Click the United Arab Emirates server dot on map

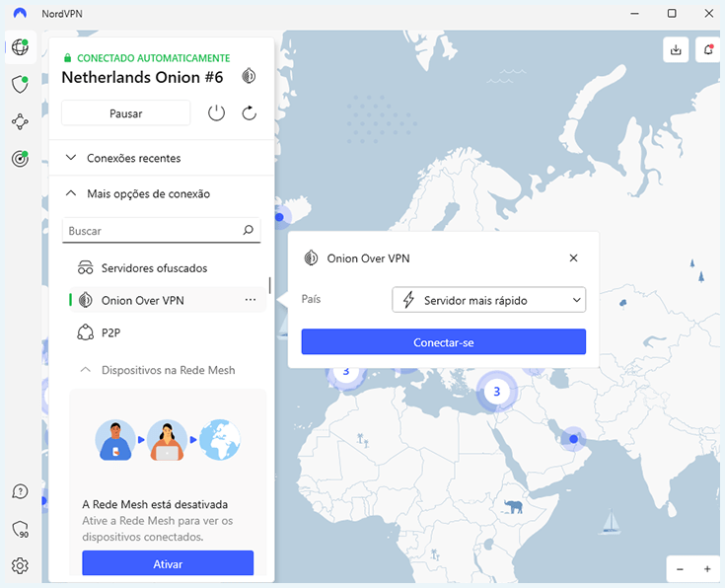coord(573,439)
